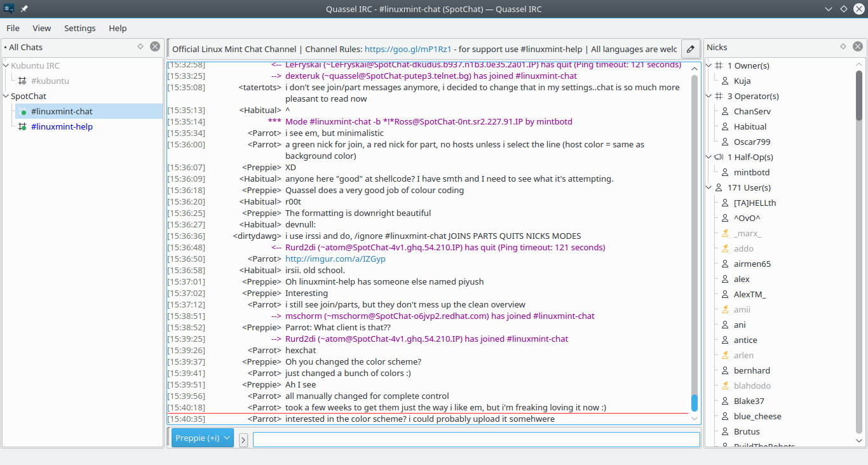The image size is (868, 465).
Task: Close the Nicks panel
Action: tap(858, 46)
